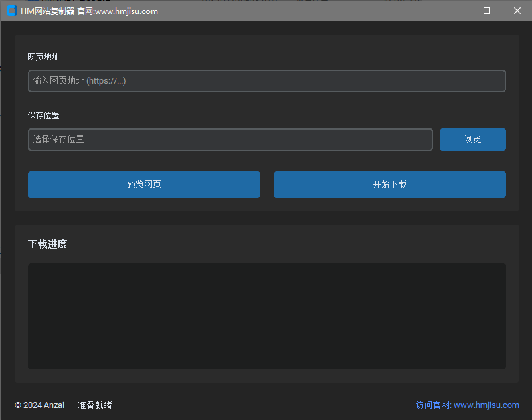Close the HM网站复制器 window

click(517, 11)
